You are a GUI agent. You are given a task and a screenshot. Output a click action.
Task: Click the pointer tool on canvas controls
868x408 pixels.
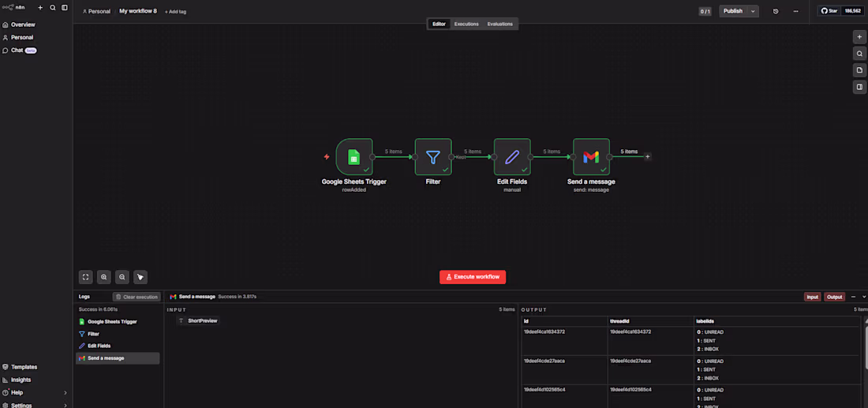point(140,277)
